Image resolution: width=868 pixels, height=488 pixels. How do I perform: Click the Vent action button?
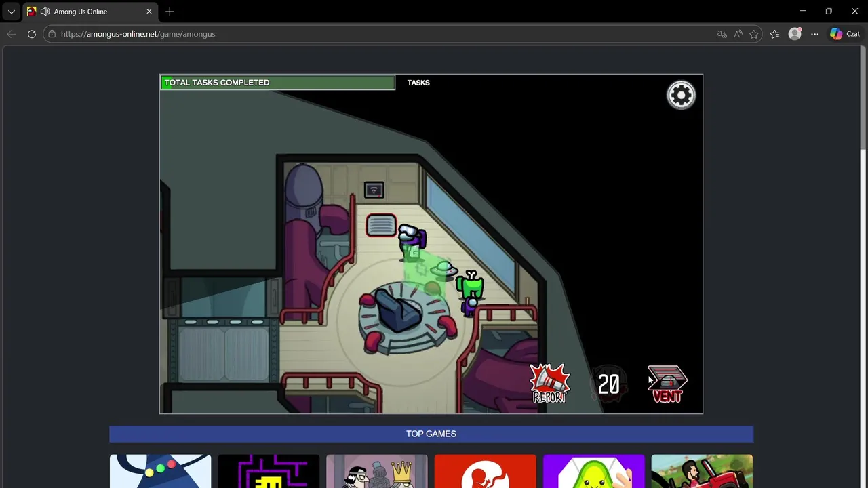click(x=667, y=384)
